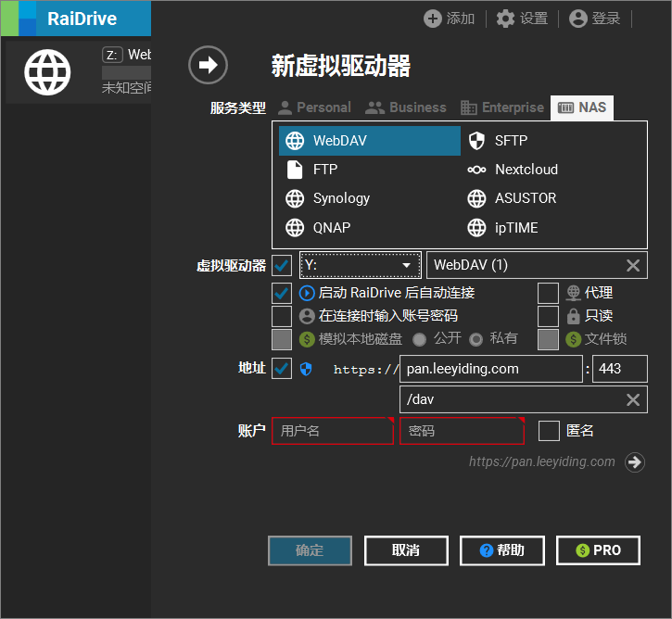Enable the 代理 proxy checkbox

548,293
